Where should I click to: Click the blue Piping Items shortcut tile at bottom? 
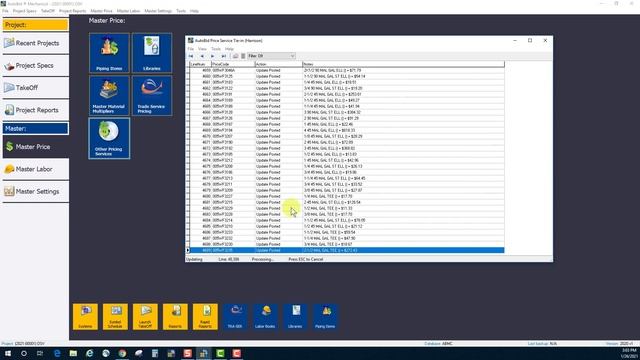tap(325, 316)
